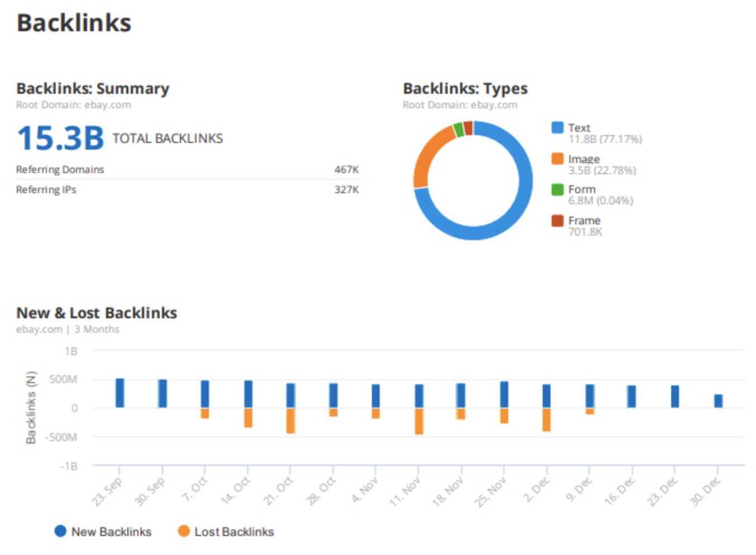Viewport: 756px width, 555px height.
Task: Select the small red Frame donut segment
Action: (x=468, y=128)
